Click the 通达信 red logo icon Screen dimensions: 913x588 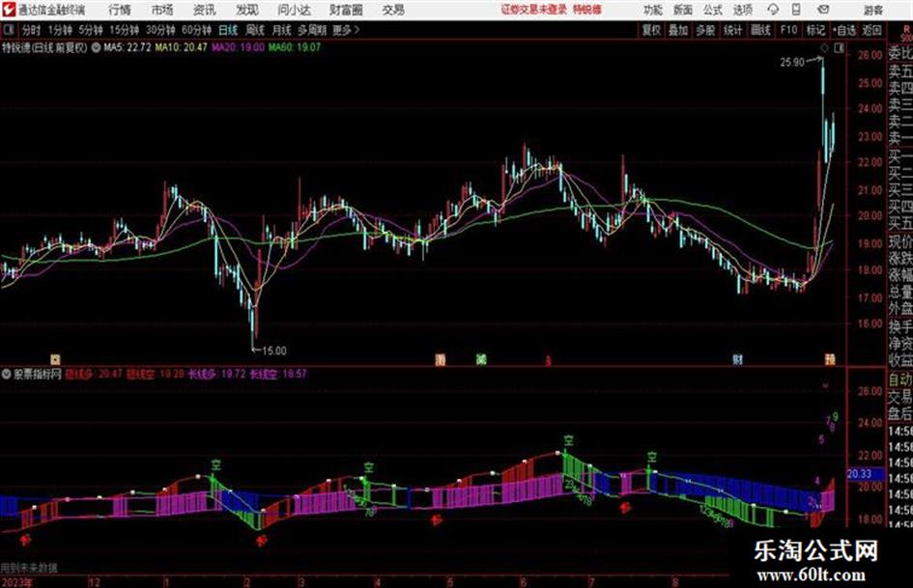tap(8, 10)
